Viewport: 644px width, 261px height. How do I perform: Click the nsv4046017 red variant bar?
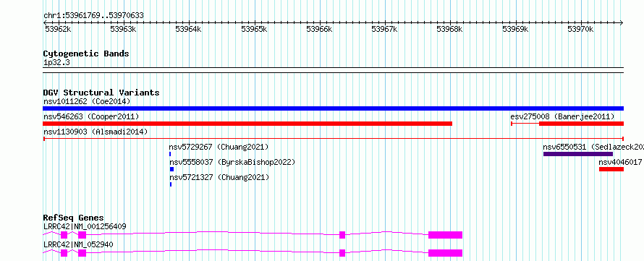click(611, 169)
